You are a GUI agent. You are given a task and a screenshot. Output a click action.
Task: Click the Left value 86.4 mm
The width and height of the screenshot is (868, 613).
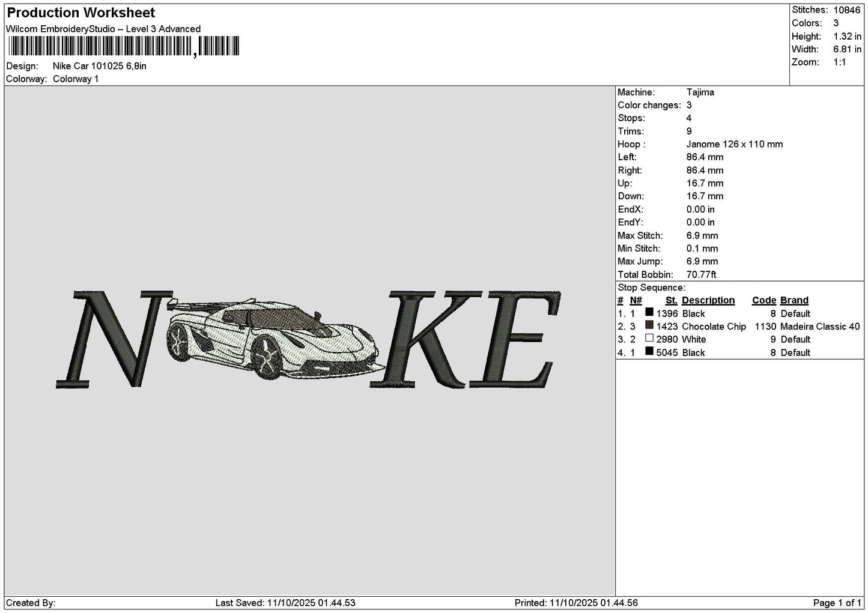[x=705, y=157]
